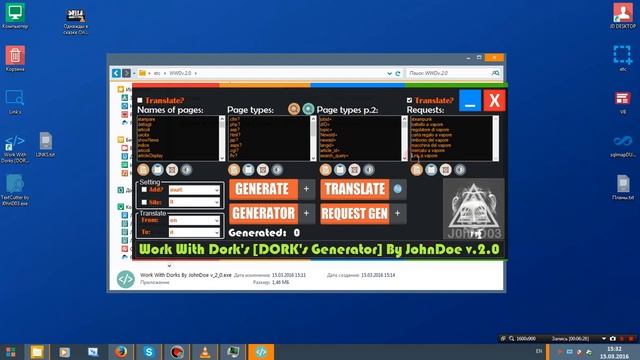Open the To: language dropdown
640x360 pixels.
point(217,232)
